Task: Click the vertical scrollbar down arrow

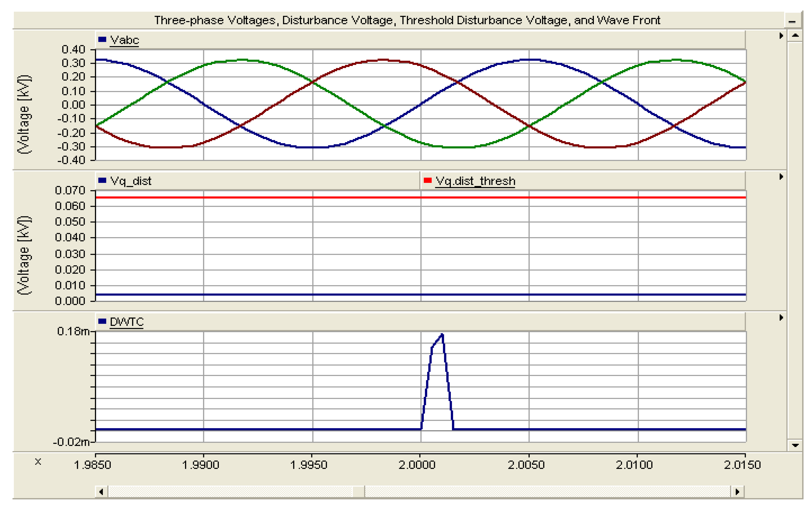Action: click(795, 445)
